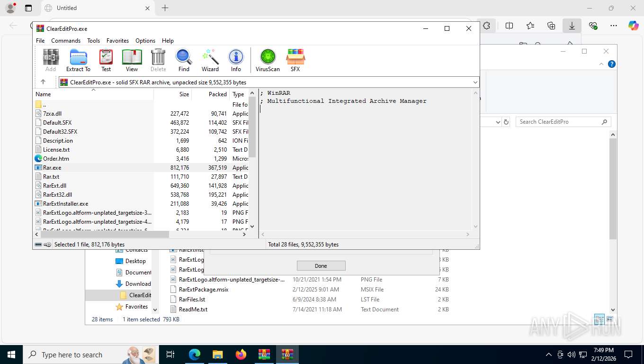Open the View toolbar icon
644x364 pixels.
pyautogui.click(x=132, y=60)
